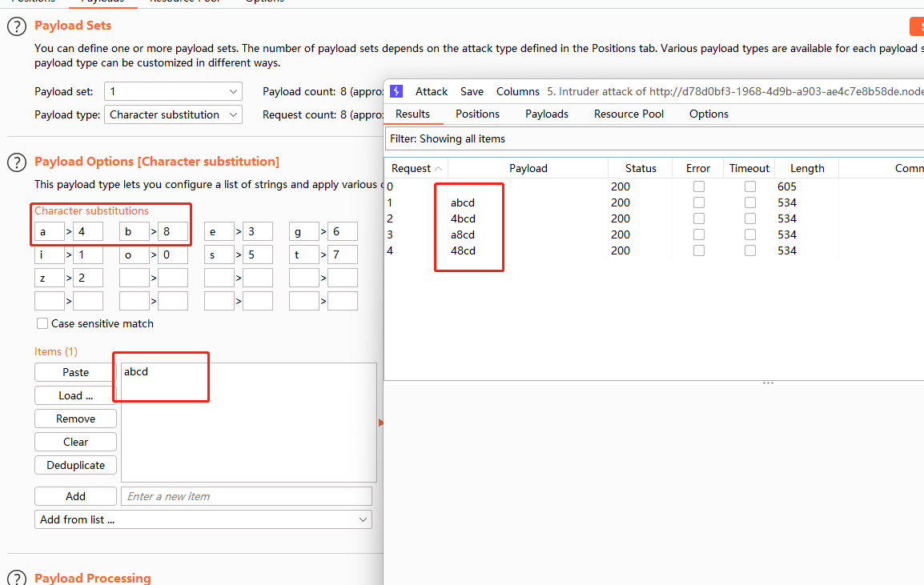The height and width of the screenshot is (585, 924).
Task: Select request 0 row with length 605
Action: coord(654,186)
